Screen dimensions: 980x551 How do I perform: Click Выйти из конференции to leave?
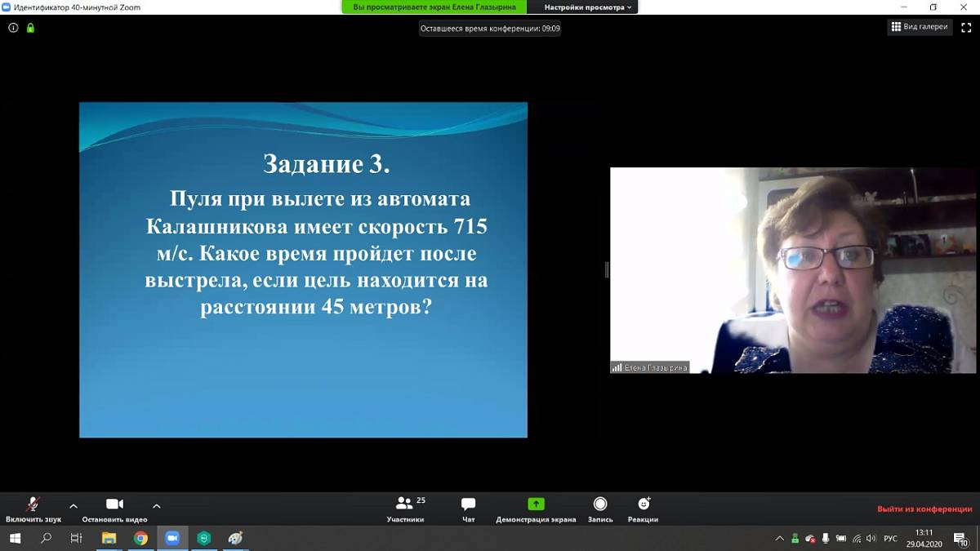pyautogui.click(x=924, y=509)
